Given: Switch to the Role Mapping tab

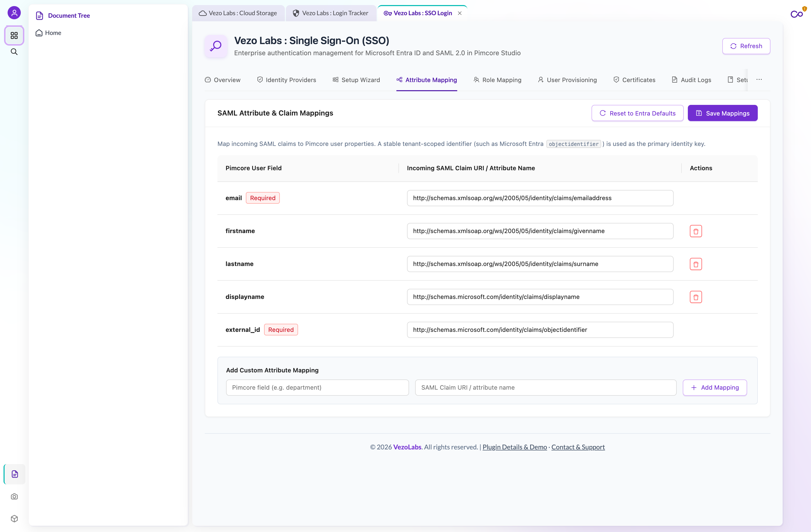Looking at the screenshot, I should tap(497, 80).
